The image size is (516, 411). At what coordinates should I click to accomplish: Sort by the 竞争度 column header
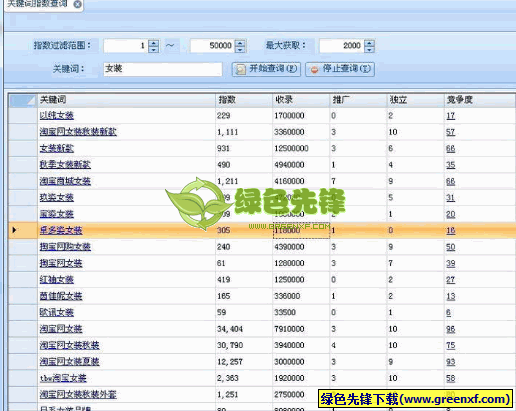coord(480,100)
